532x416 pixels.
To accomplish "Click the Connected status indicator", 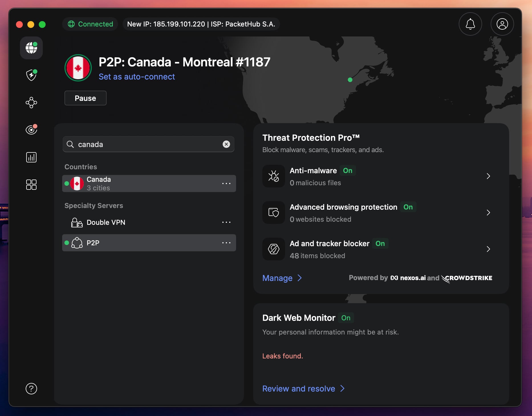I will point(90,24).
